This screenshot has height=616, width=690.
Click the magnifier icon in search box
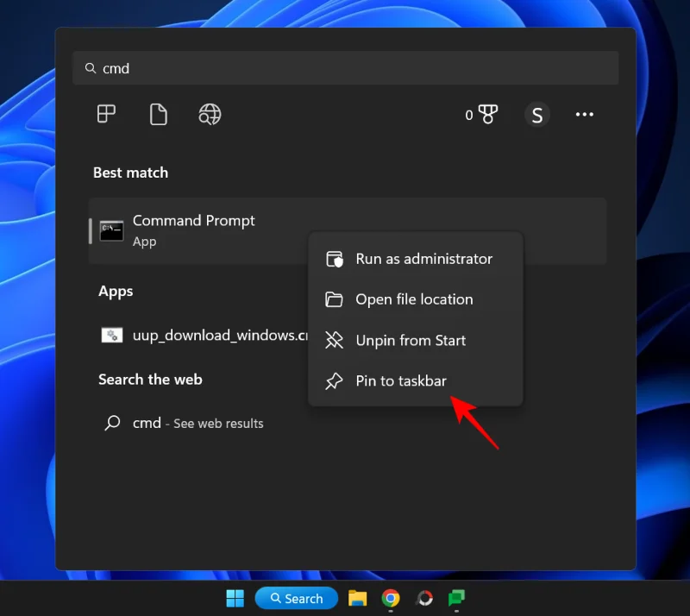(91, 67)
